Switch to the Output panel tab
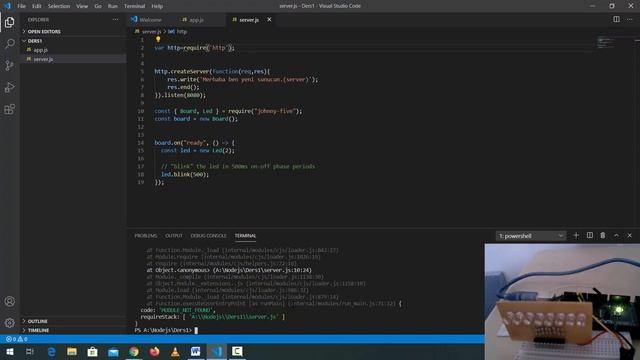Viewport: 640px width, 360px height. coord(173,236)
